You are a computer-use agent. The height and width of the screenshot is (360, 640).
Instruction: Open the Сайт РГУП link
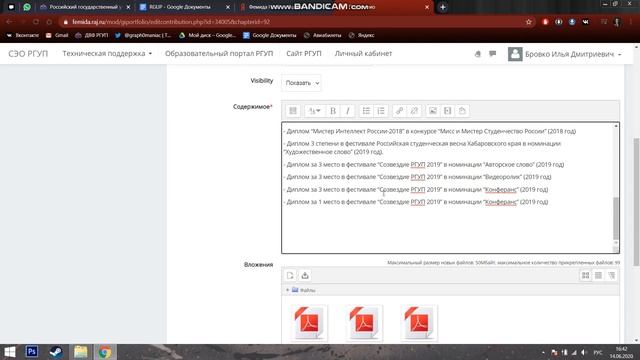click(304, 53)
